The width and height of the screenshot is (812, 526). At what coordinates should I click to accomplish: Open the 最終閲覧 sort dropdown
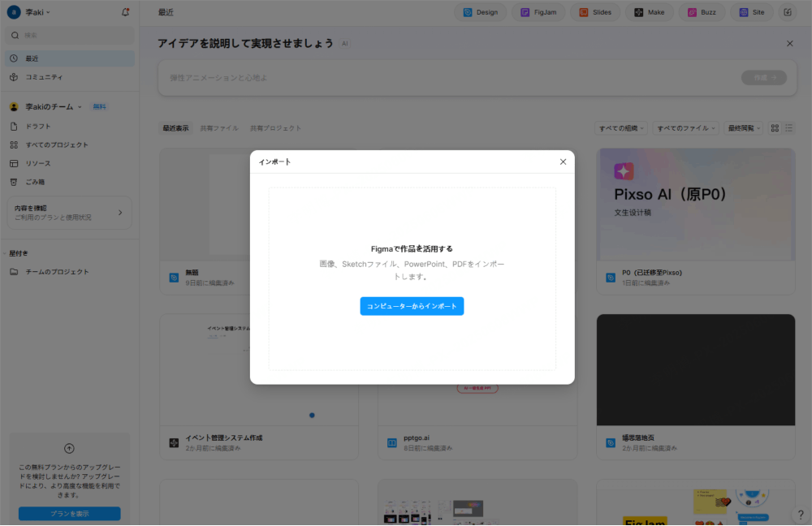[744, 128]
